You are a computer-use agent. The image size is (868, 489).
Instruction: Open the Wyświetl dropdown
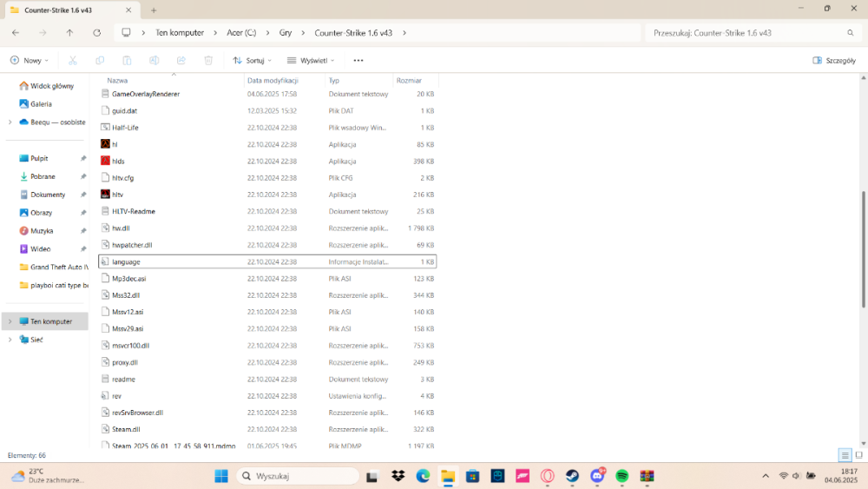311,60
